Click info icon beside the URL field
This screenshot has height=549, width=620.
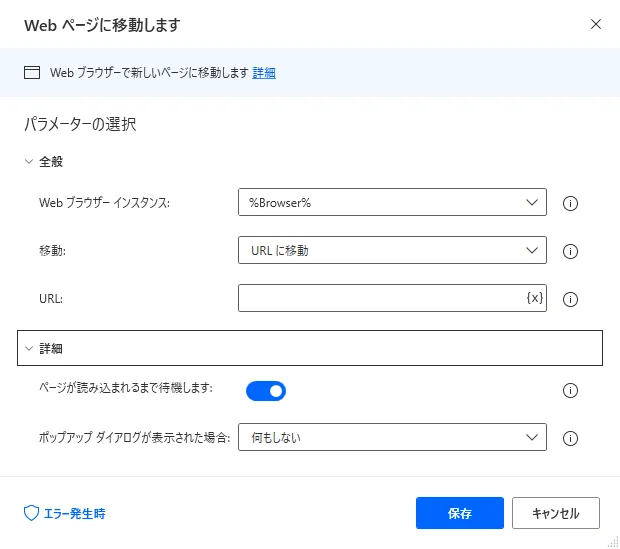pyautogui.click(x=572, y=299)
